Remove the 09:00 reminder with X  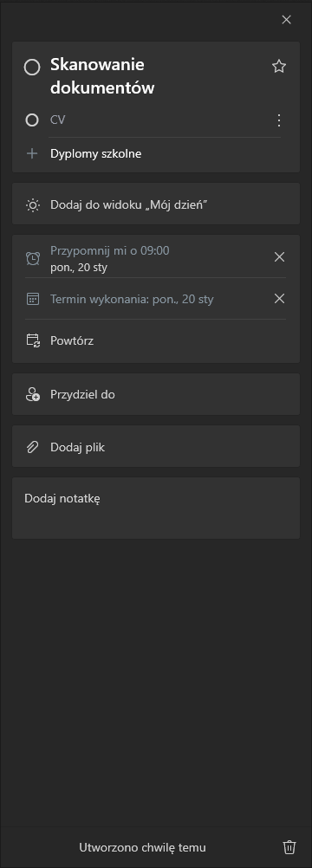(x=279, y=257)
